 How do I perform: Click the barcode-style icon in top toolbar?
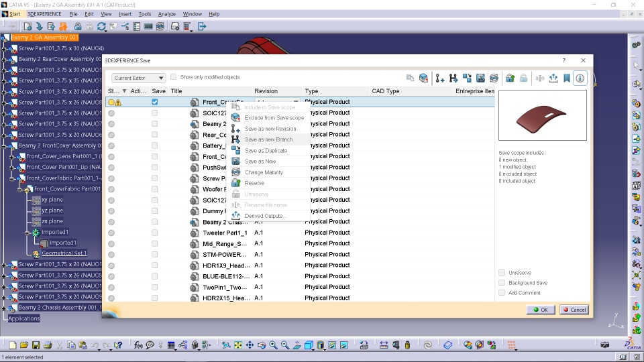point(148,27)
